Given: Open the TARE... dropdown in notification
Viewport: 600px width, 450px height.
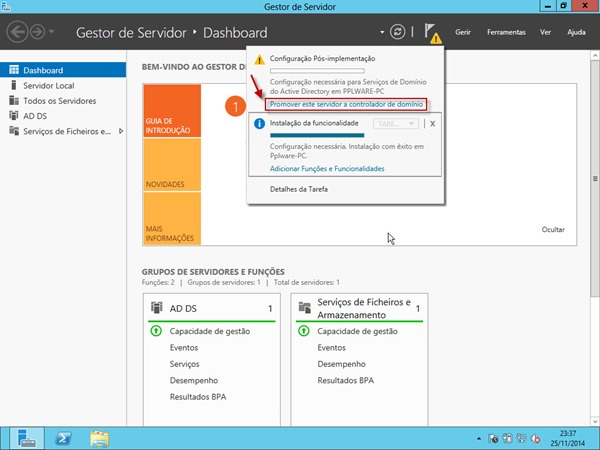Looking at the screenshot, I should pos(396,124).
